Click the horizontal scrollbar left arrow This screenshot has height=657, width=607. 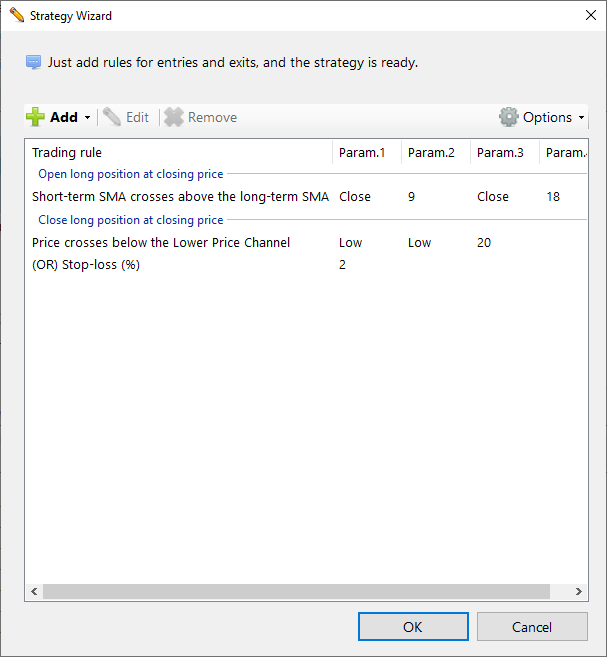pyautogui.click(x=33, y=591)
